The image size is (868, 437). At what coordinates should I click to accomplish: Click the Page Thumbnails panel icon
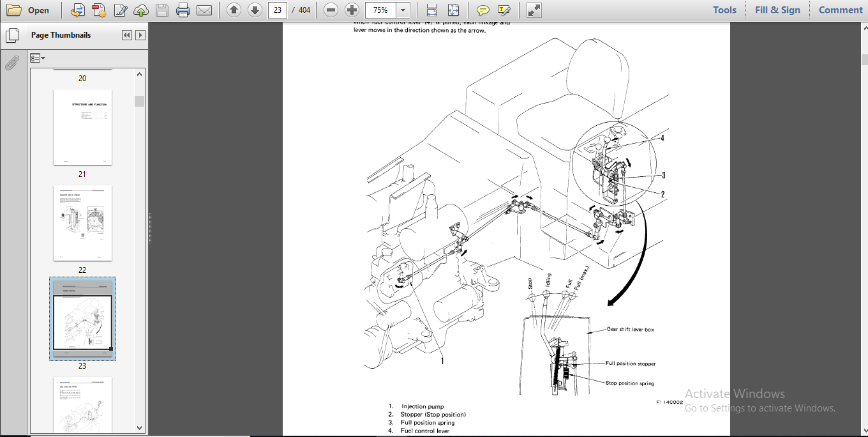coord(11,35)
